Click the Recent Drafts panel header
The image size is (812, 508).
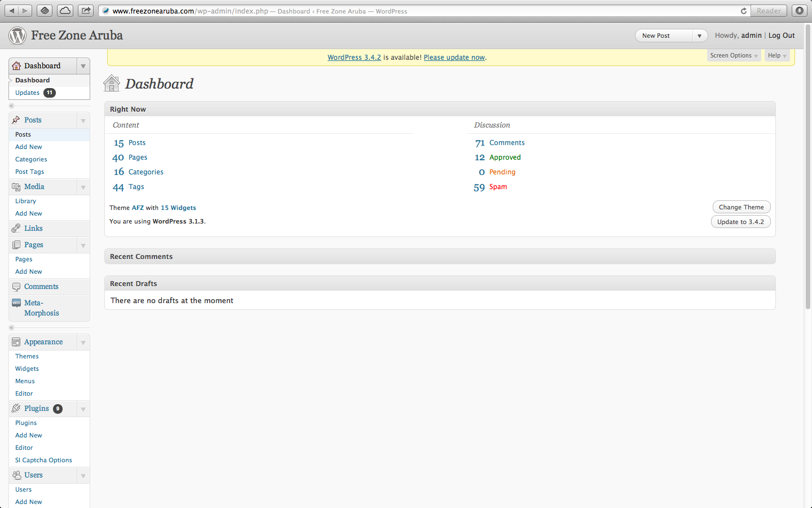440,283
